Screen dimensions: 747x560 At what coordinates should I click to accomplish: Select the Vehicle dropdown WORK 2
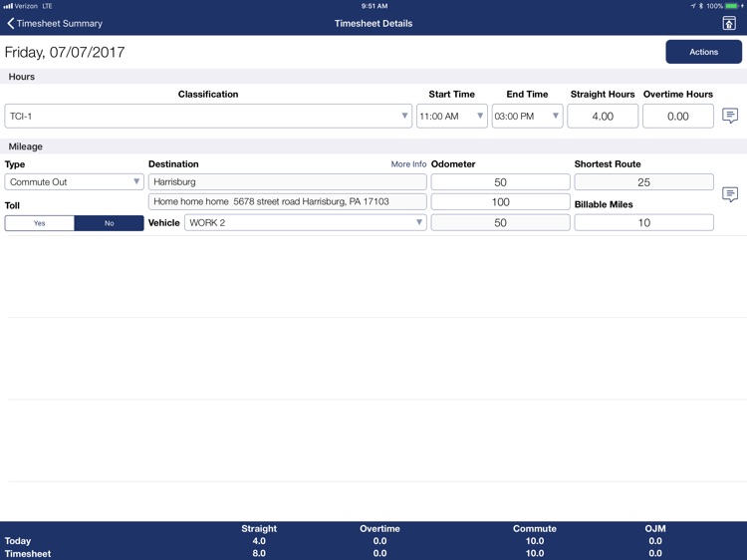pos(306,222)
